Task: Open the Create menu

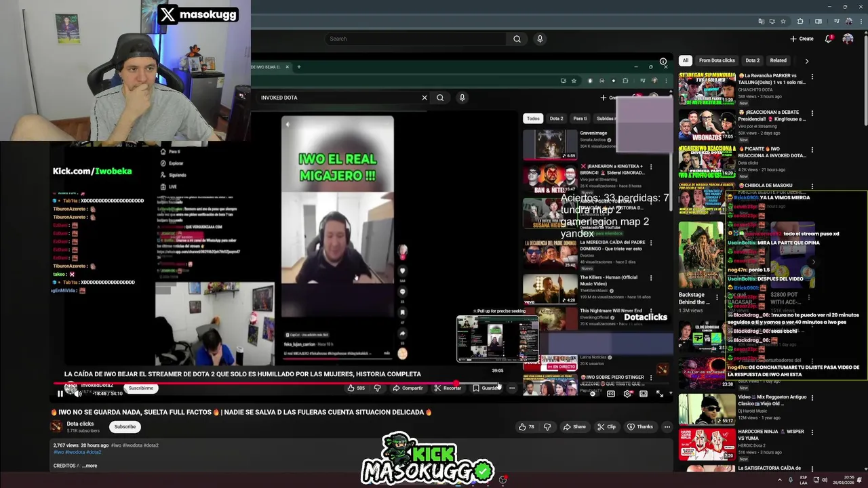Action: coord(802,39)
